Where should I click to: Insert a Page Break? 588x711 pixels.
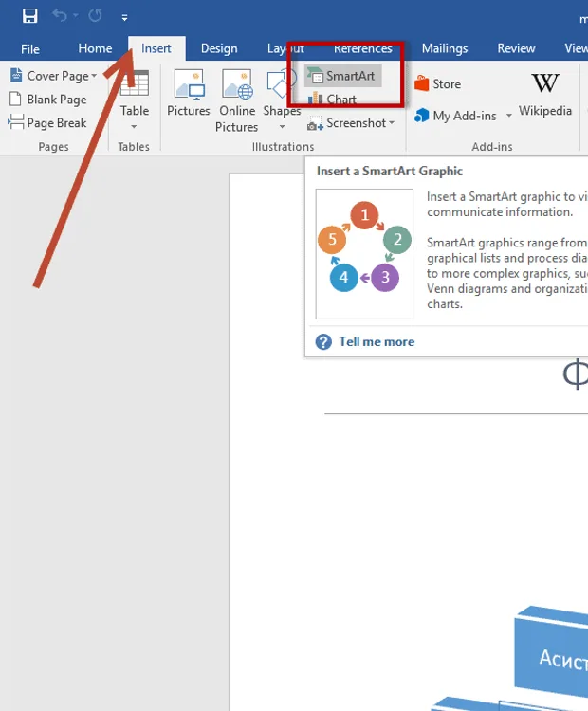click(47, 123)
